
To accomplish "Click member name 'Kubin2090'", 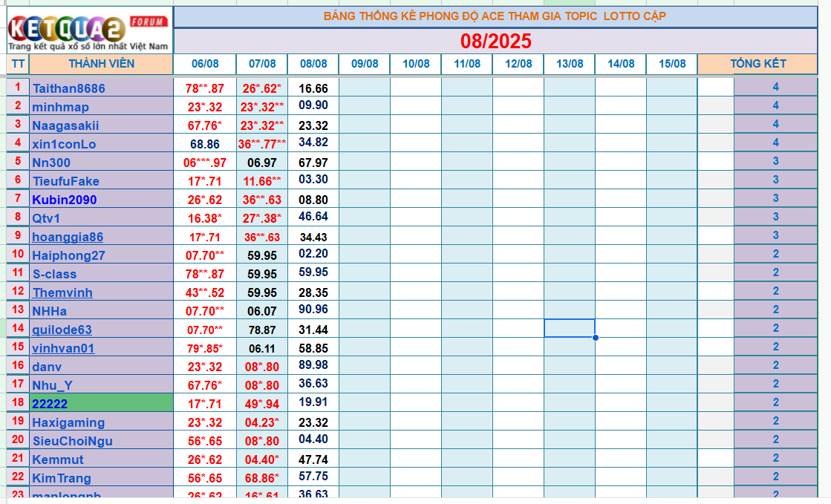I will click(x=64, y=200).
